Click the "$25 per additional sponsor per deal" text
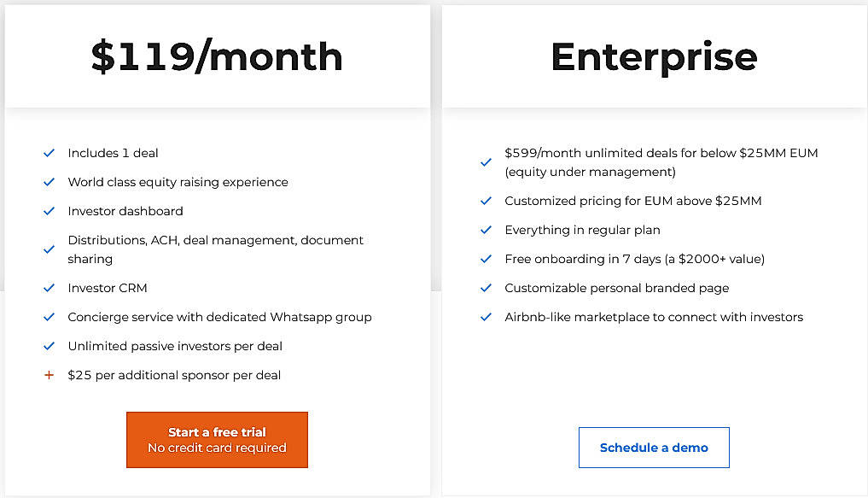This screenshot has width=868, height=498. coord(174,375)
